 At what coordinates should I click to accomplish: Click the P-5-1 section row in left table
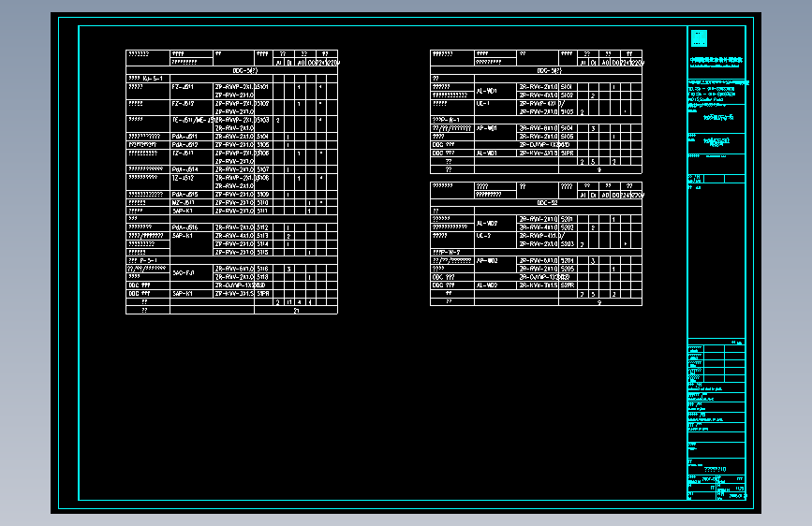pos(231,261)
